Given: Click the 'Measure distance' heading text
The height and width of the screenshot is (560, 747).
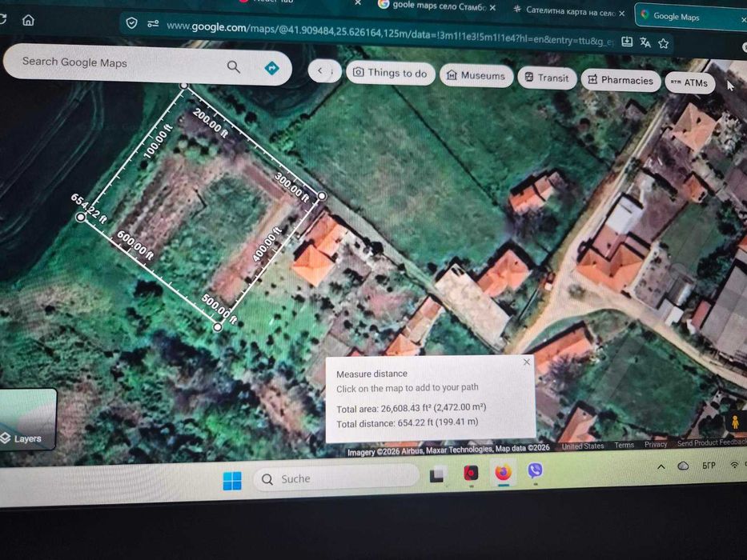Looking at the screenshot, I should pos(371,374).
